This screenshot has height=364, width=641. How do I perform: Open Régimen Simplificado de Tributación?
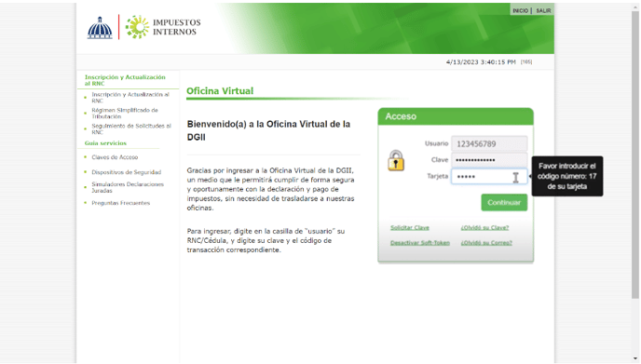tap(125, 114)
